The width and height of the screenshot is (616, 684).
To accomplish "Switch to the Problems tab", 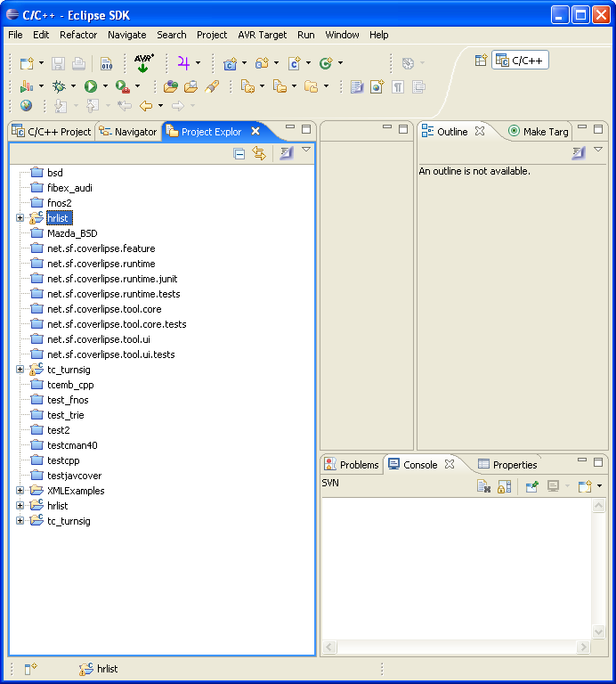I will click(353, 465).
